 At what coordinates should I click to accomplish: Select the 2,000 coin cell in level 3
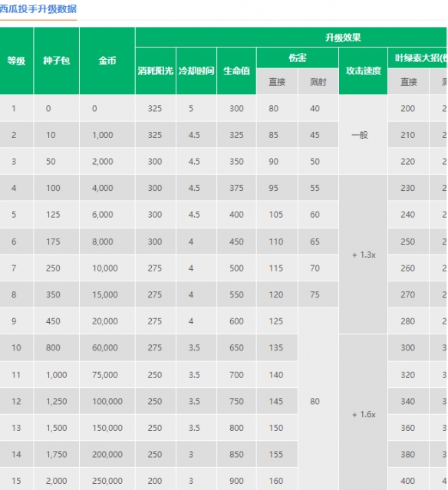[x=107, y=162]
